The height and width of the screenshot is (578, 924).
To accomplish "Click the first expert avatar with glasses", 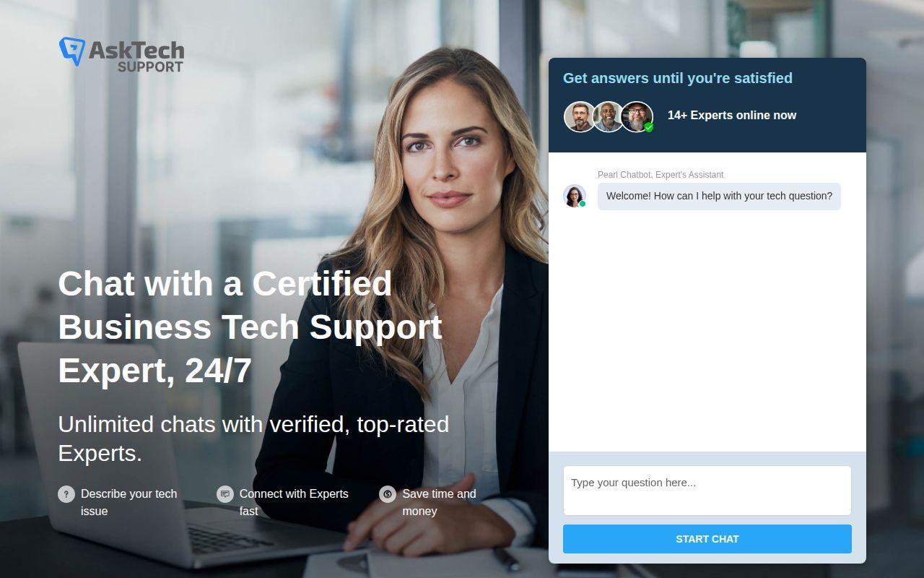I will coord(580,116).
